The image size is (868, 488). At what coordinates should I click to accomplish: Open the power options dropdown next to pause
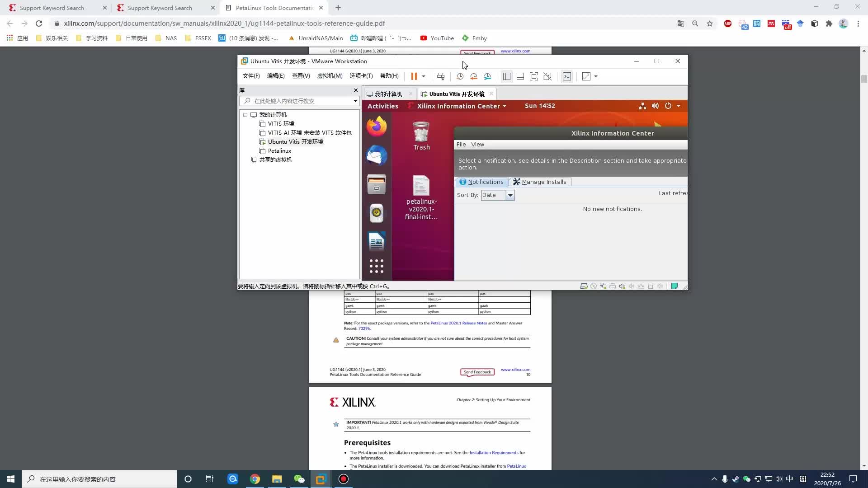[x=424, y=76]
